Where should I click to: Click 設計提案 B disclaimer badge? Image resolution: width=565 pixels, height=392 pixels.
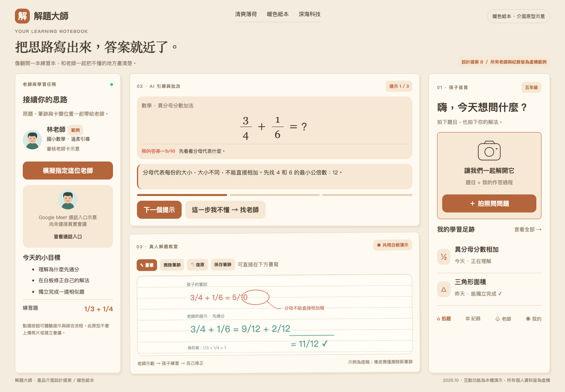[504, 62]
